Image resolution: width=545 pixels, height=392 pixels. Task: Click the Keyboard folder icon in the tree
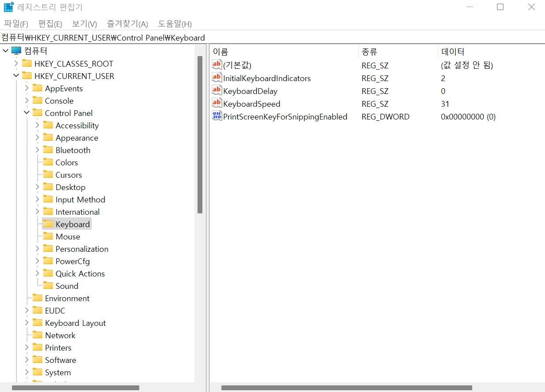tap(48, 224)
